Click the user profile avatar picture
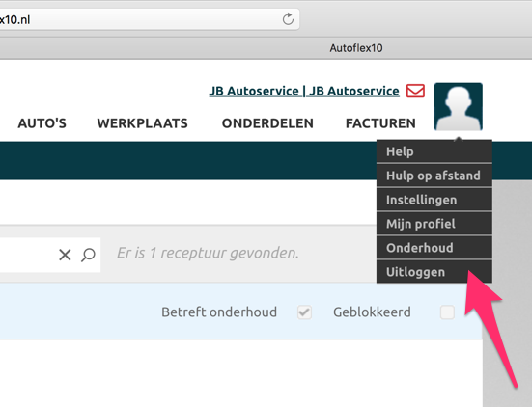Viewport: 532px width, 407px height. 459,106
